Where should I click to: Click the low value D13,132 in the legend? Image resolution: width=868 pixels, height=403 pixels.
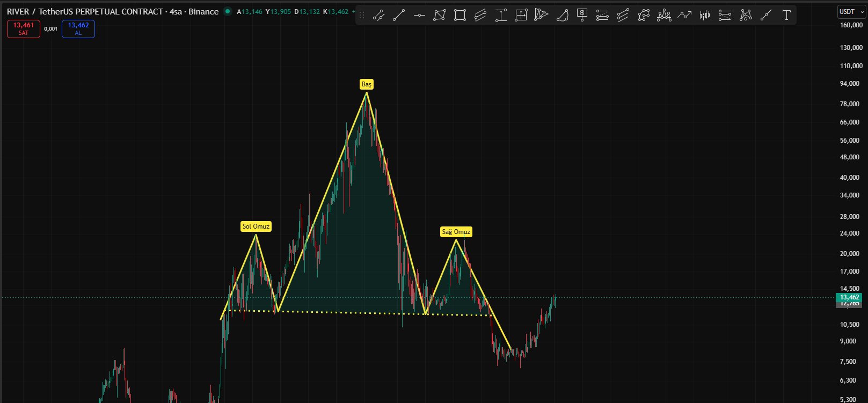[307, 11]
